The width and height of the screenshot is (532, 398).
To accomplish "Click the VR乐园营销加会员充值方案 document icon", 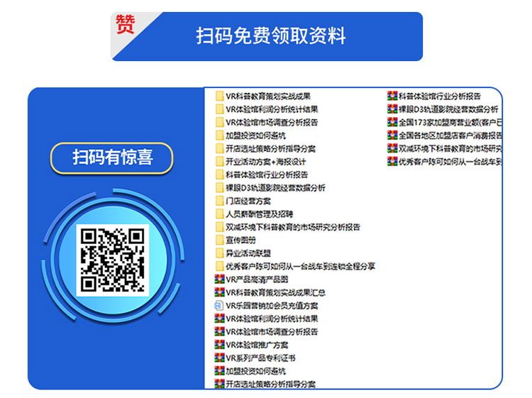I will (x=219, y=306).
